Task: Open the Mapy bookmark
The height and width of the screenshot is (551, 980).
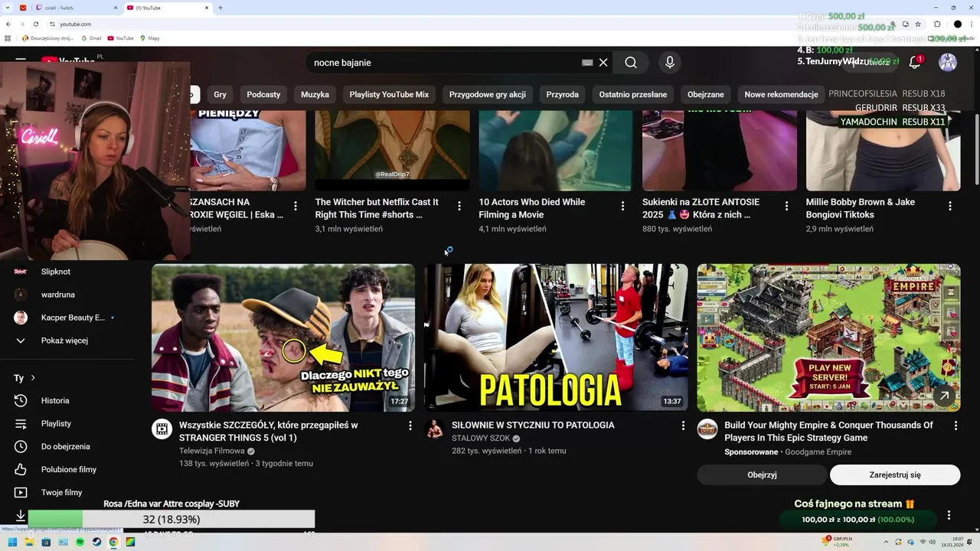Action: click(x=149, y=37)
